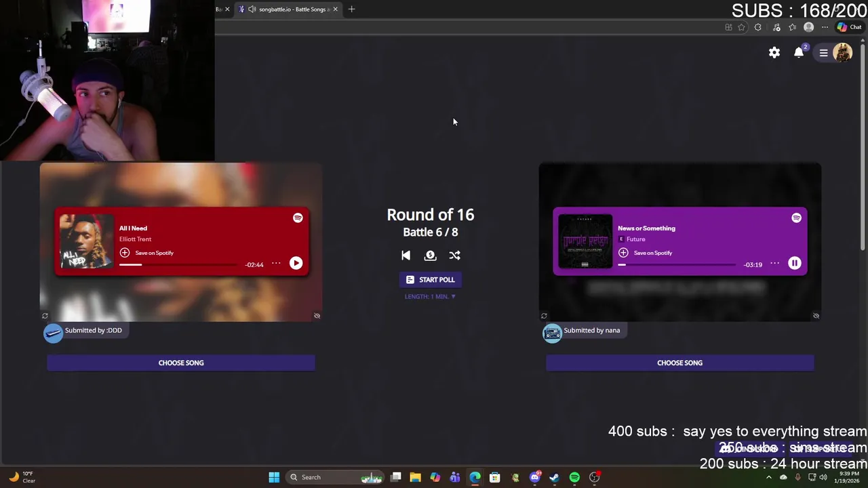Open Copilot Chat button
This screenshot has width=868, height=488.
coord(849,27)
